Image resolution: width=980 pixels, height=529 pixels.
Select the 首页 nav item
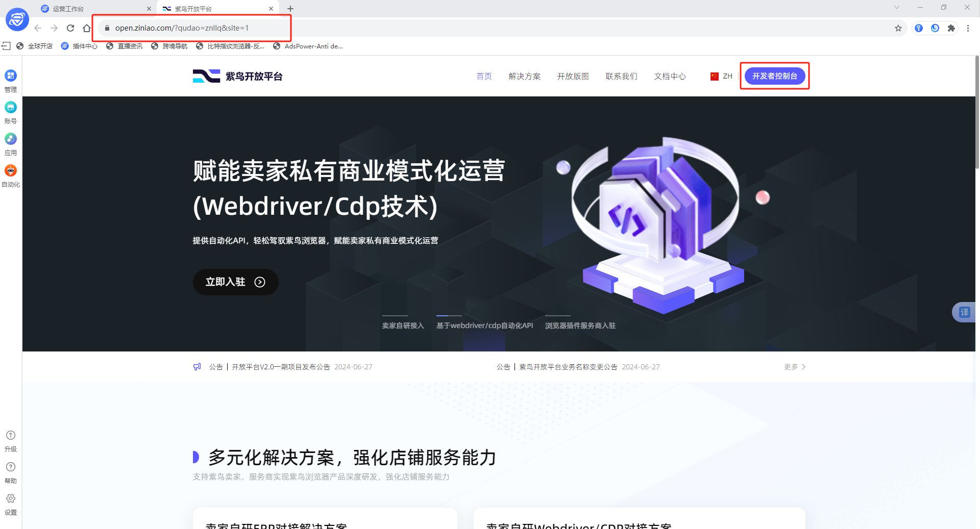pyautogui.click(x=484, y=76)
